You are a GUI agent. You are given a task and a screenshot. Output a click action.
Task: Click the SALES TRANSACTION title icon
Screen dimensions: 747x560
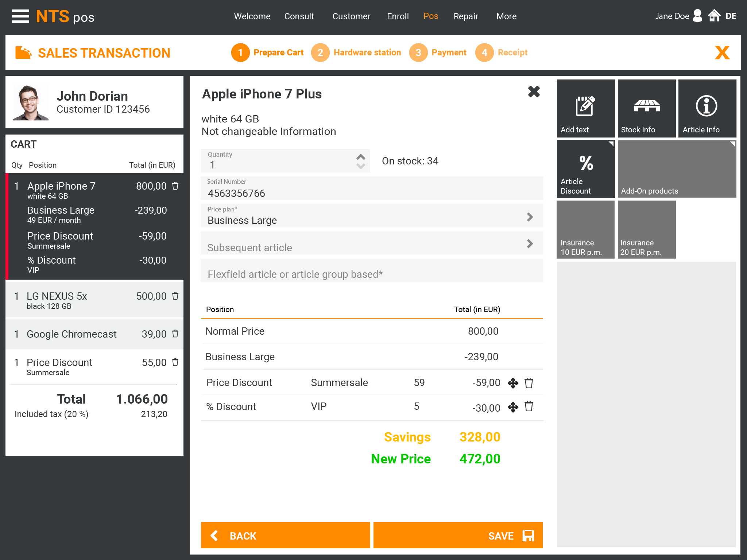[x=23, y=52]
